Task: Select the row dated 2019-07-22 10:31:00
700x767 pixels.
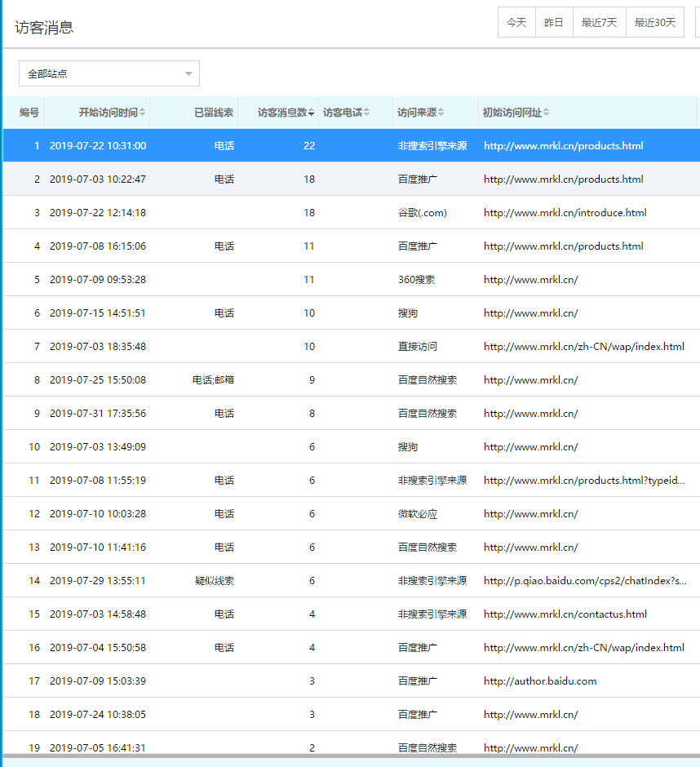Action: (x=351, y=146)
